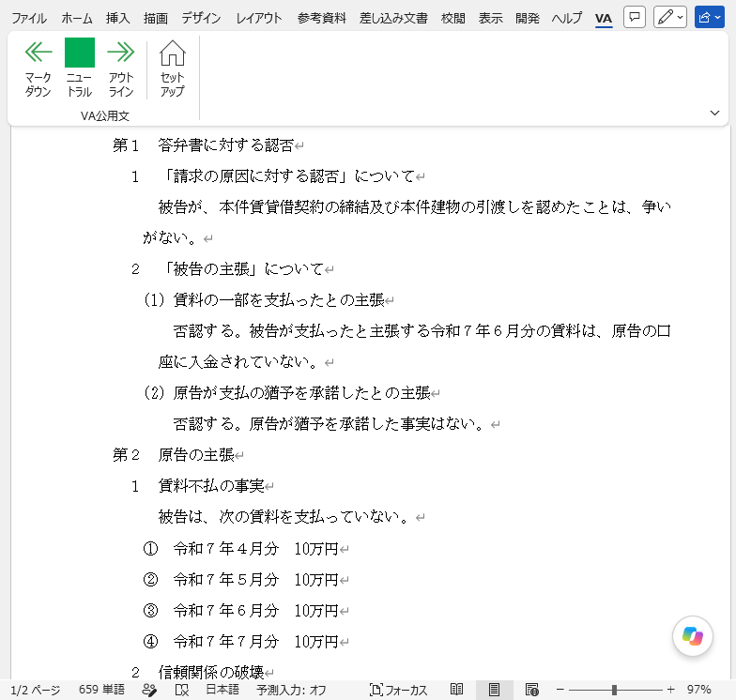Image resolution: width=736 pixels, height=700 pixels.
Task: Click the 1/2 ページ page indicator
Action: coord(36,690)
